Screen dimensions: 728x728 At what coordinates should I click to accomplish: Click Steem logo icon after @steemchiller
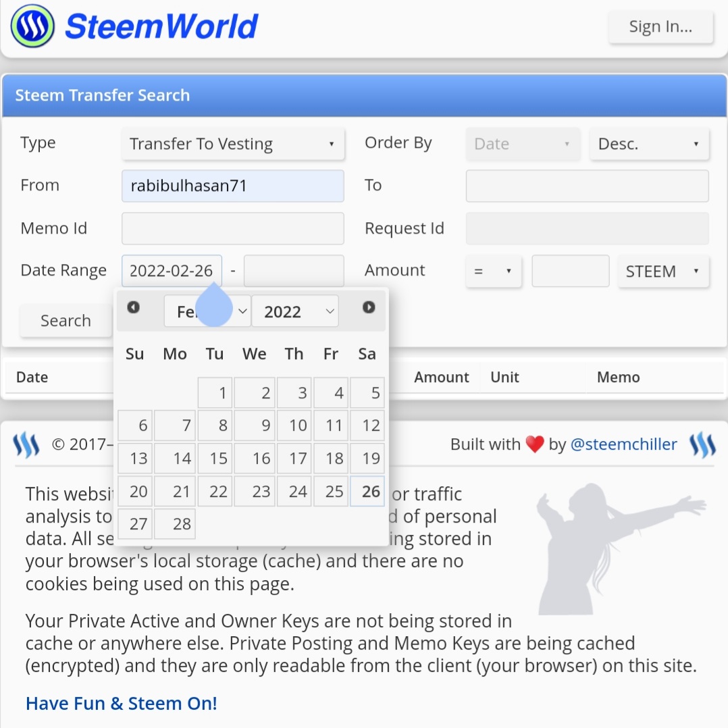click(x=702, y=445)
